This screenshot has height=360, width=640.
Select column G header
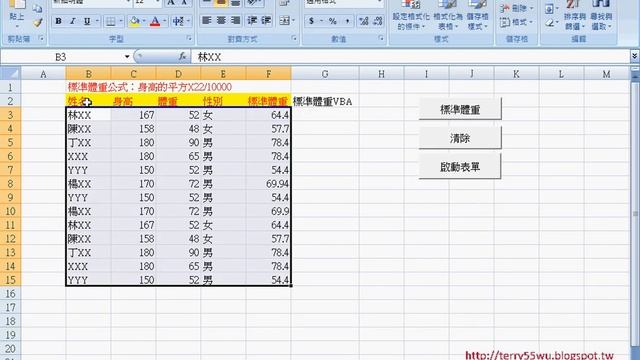325,74
